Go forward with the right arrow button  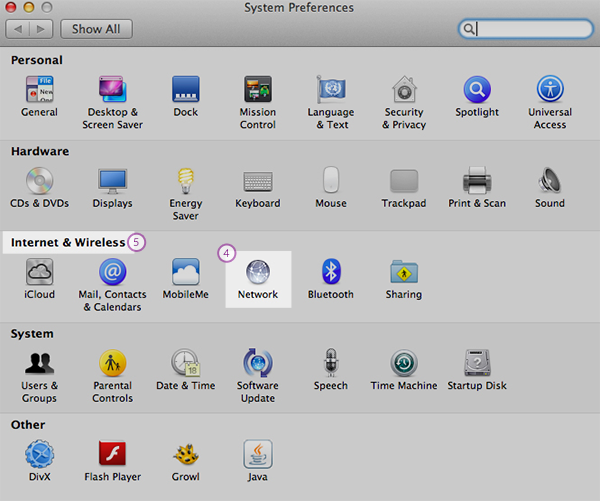click(41, 29)
